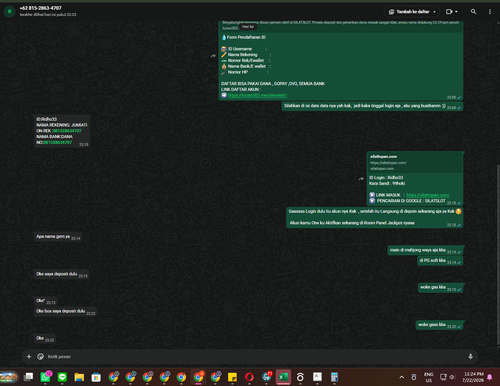This screenshot has height=386, width=500.
Task: Open the emoji picker icon
Action: [x=41, y=357]
